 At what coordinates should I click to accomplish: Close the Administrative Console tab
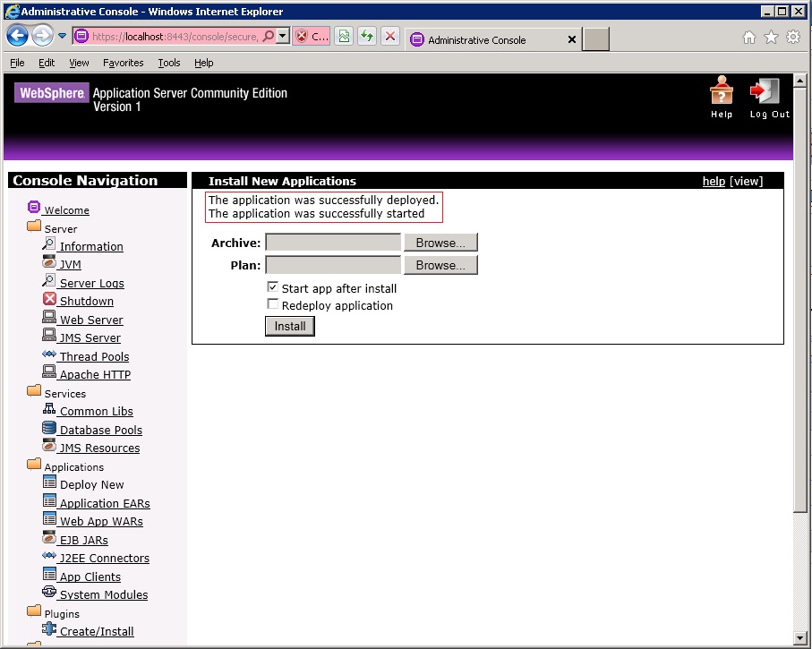click(x=572, y=39)
